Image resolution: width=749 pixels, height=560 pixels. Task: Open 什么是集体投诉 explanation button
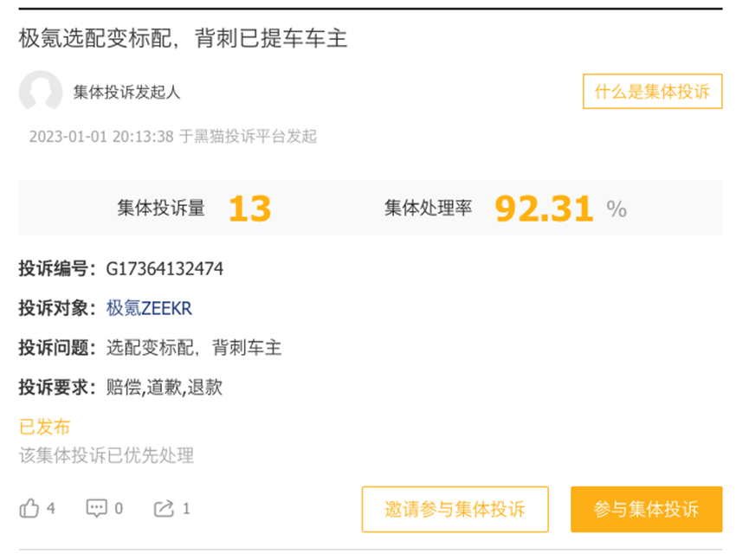click(x=652, y=91)
